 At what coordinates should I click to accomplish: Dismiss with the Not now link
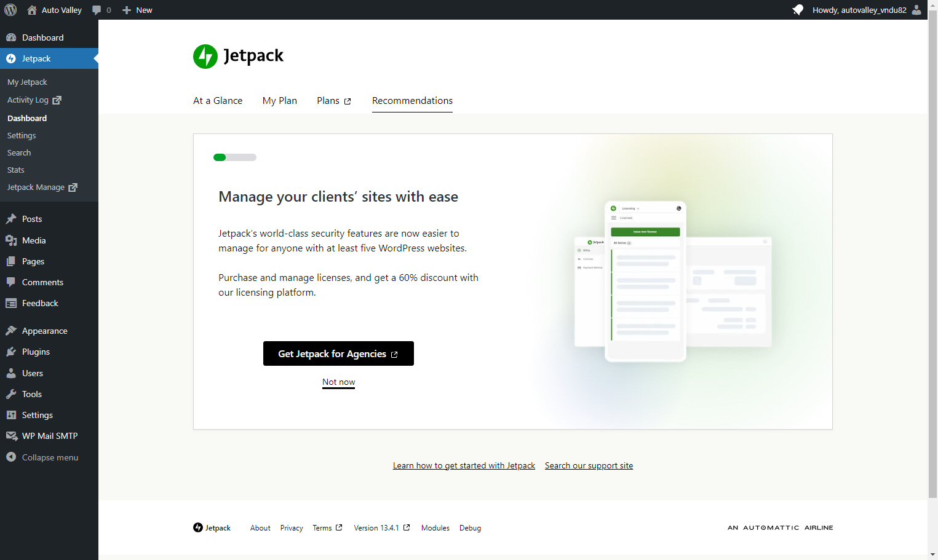(339, 382)
